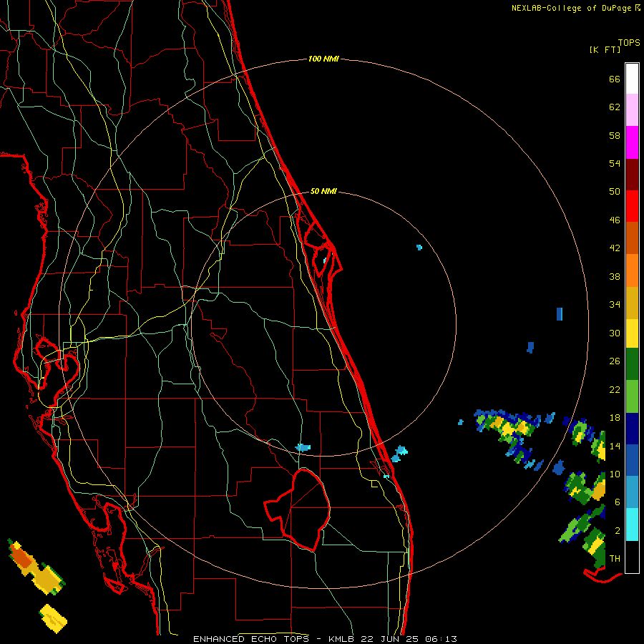644x644 pixels.
Task: Click the orange 42 kft legend swatch
Action: tap(632, 270)
